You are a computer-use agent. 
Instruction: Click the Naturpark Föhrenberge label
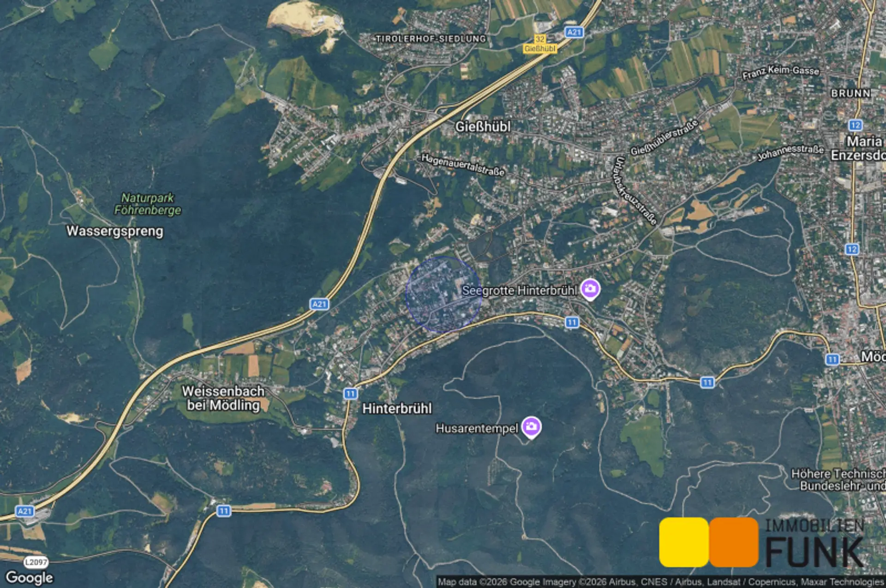148,204
